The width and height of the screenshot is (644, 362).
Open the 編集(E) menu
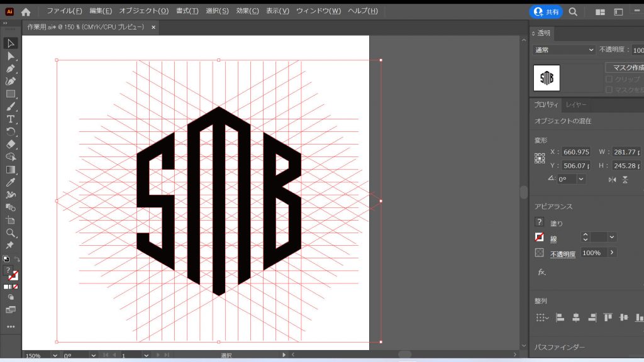click(101, 11)
